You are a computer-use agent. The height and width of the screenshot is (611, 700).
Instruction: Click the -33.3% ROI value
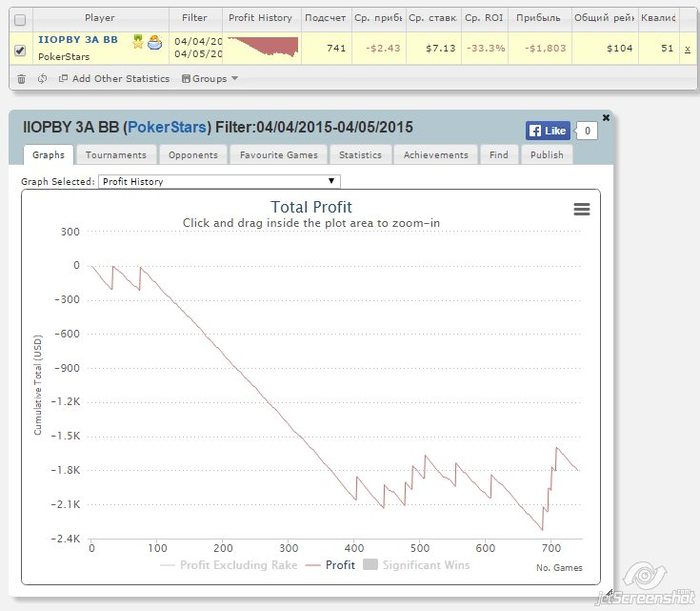coord(486,48)
